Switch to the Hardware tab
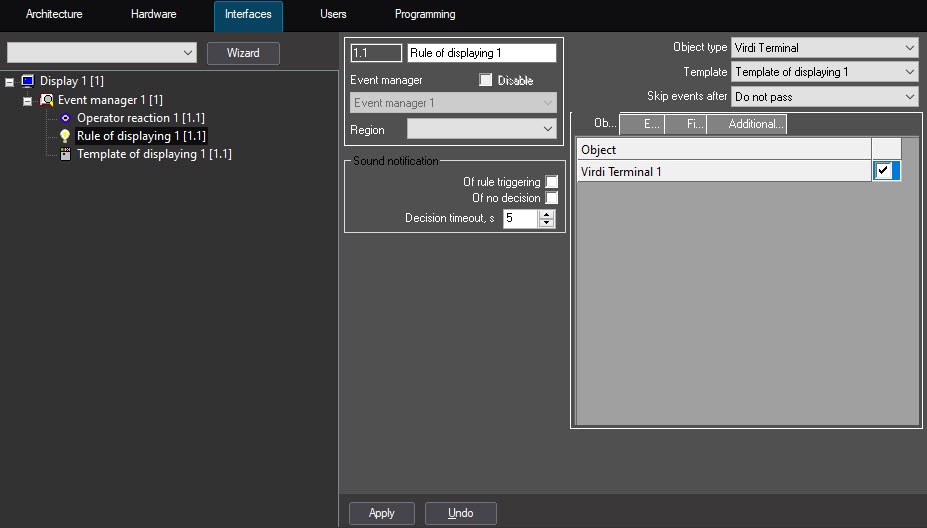 click(153, 15)
